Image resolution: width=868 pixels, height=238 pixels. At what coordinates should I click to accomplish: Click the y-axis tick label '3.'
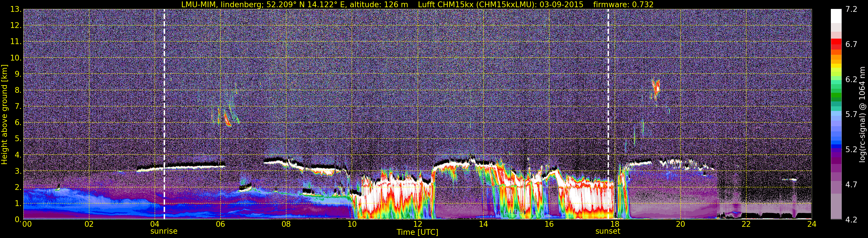coord(18,171)
